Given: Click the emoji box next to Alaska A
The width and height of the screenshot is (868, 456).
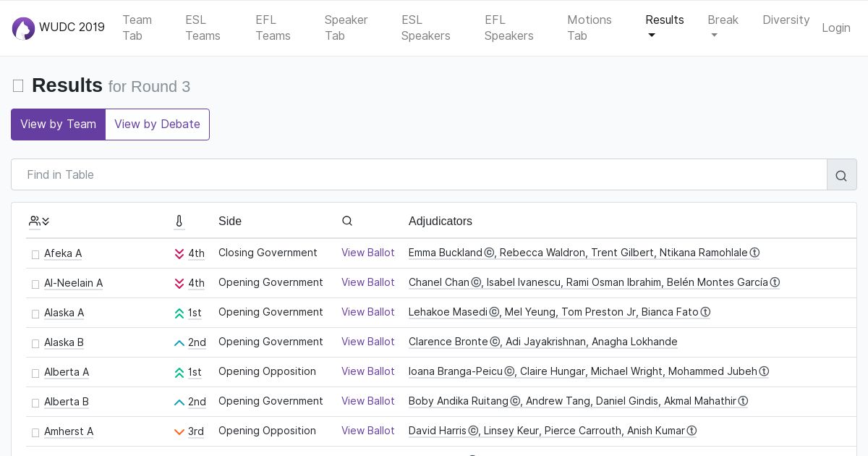Looking at the screenshot, I should [35, 314].
